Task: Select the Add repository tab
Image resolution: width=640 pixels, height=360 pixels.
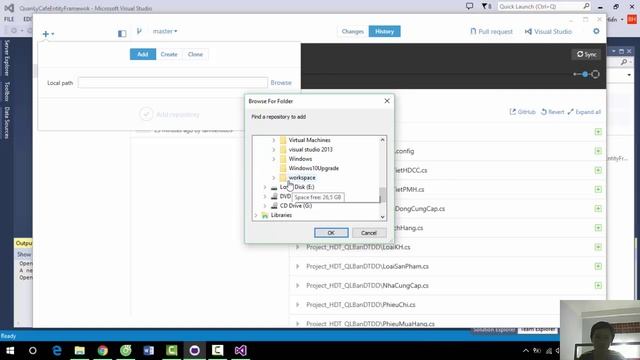Action: (x=143, y=54)
